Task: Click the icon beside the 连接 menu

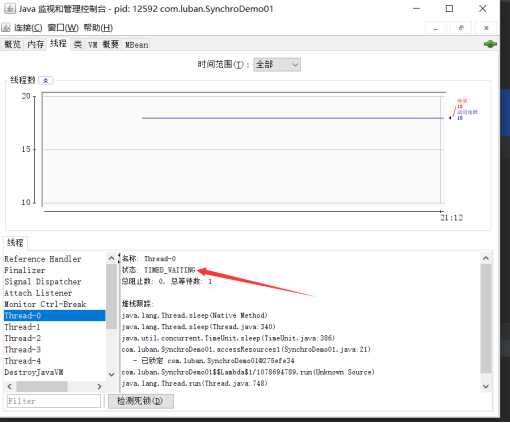Action: click(x=6, y=28)
